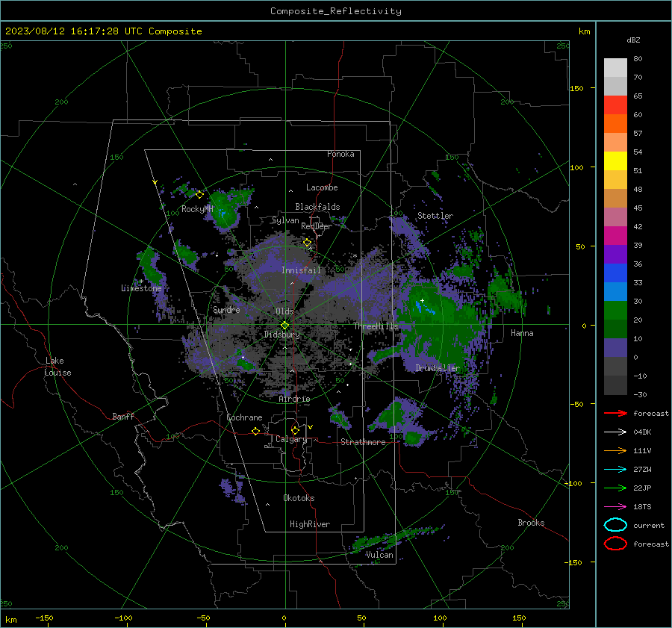Click the green 22JP arrow icon
672x628 pixels.
(x=615, y=488)
